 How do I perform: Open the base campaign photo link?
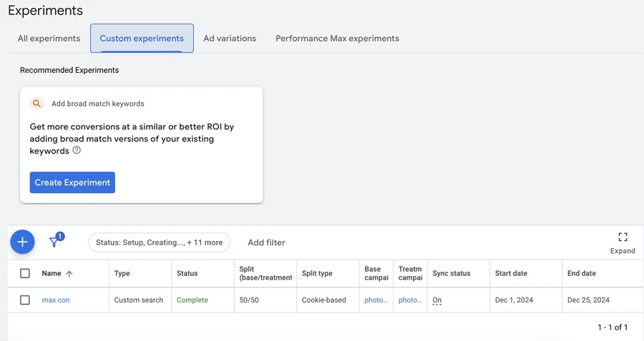376,300
